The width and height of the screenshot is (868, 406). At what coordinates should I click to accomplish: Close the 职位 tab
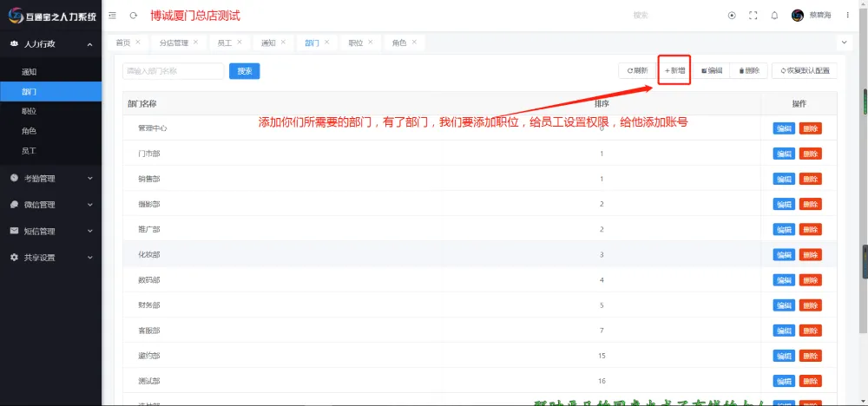click(371, 42)
